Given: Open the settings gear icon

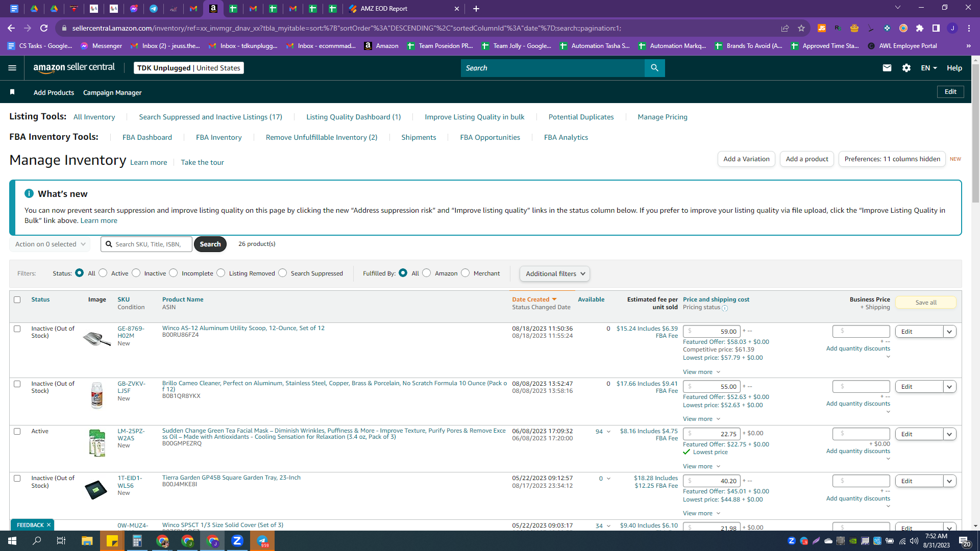Looking at the screenshot, I should coord(906,68).
